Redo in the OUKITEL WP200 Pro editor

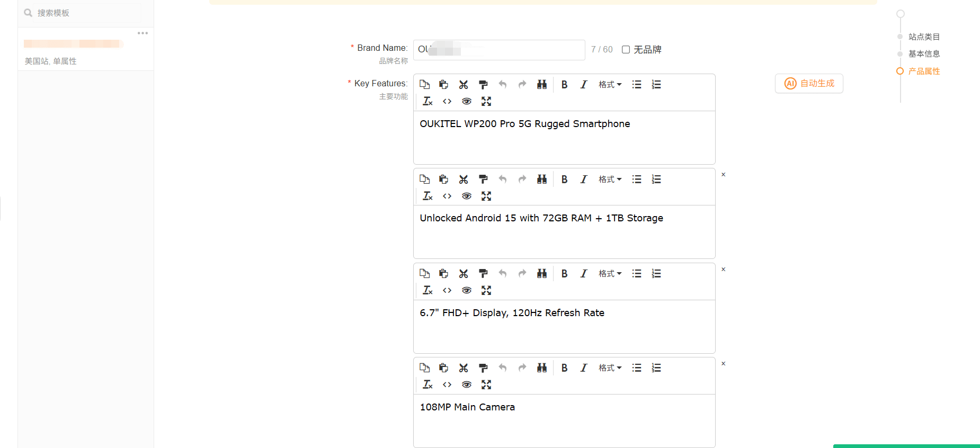(x=522, y=85)
